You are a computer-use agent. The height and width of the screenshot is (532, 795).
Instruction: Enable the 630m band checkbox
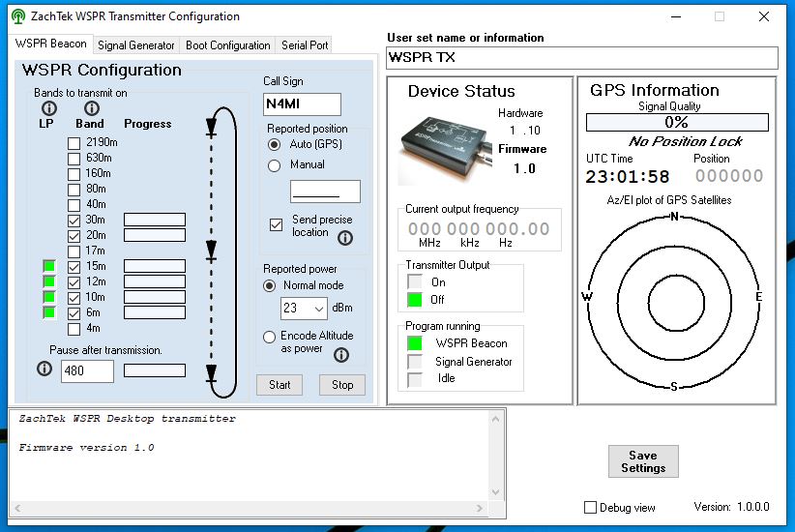coord(74,159)
